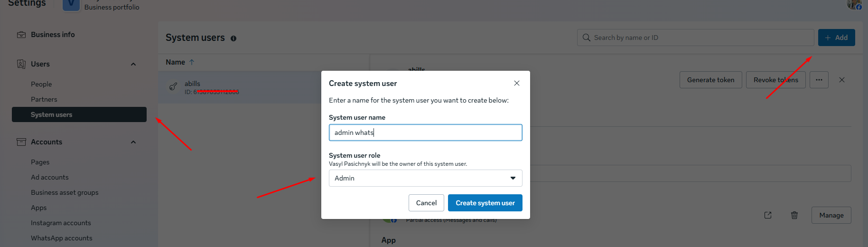Click the Search by name or ID box

(695, 38)
